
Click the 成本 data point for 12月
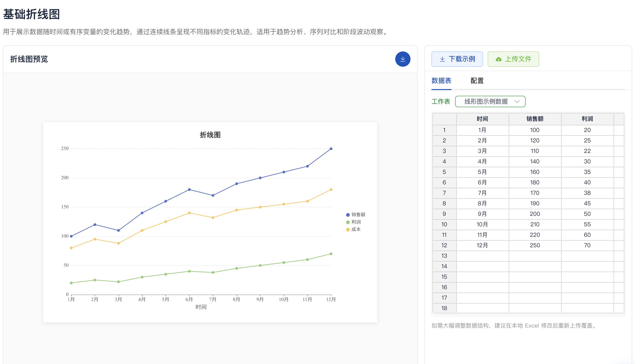click(x=331, y=189)
